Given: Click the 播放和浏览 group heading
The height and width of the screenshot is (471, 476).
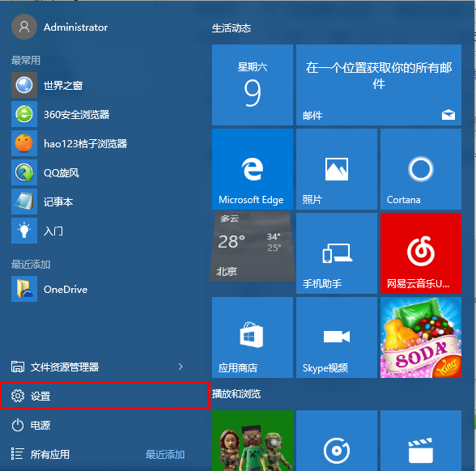Looking at the screenshot, I should (236, 394).
